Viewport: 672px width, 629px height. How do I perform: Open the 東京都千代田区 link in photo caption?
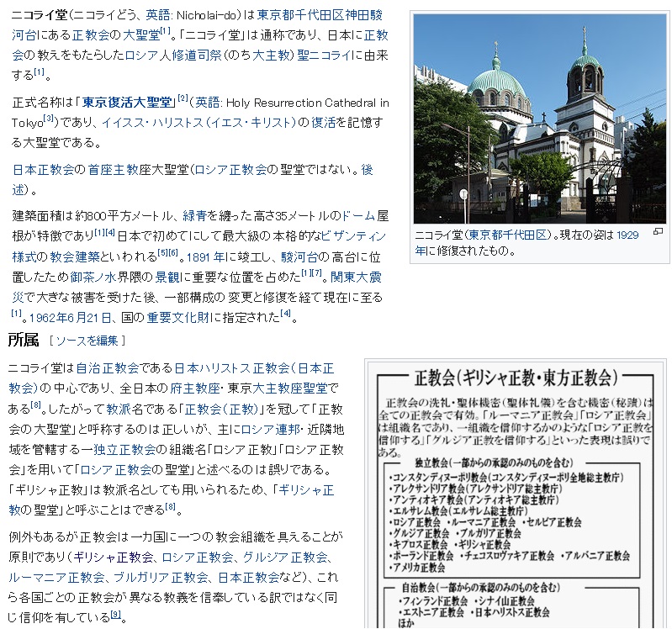tap(508, 235)
